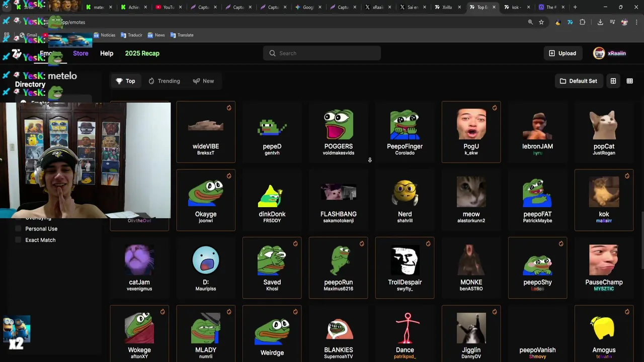
Task: Select the TrollDespair emote
Action: [x=405, y=268]
